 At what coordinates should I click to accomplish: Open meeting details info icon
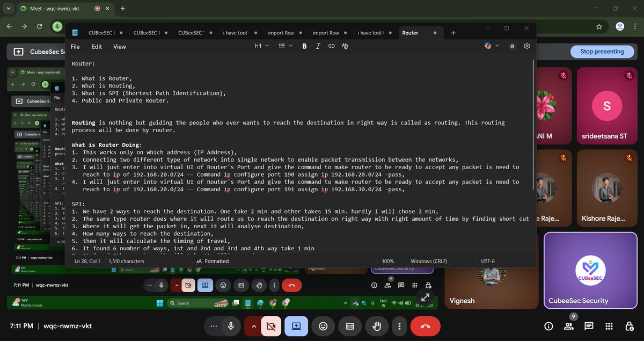[x=548, y=326]
